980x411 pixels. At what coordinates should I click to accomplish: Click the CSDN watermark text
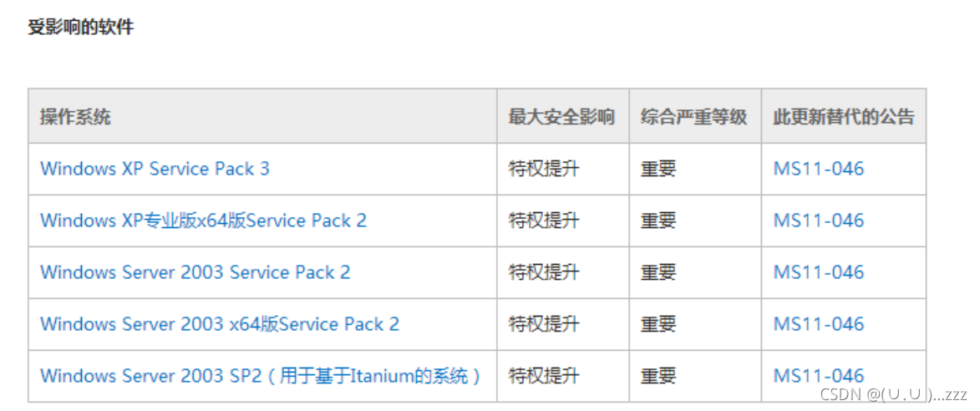tap(893, 394)
